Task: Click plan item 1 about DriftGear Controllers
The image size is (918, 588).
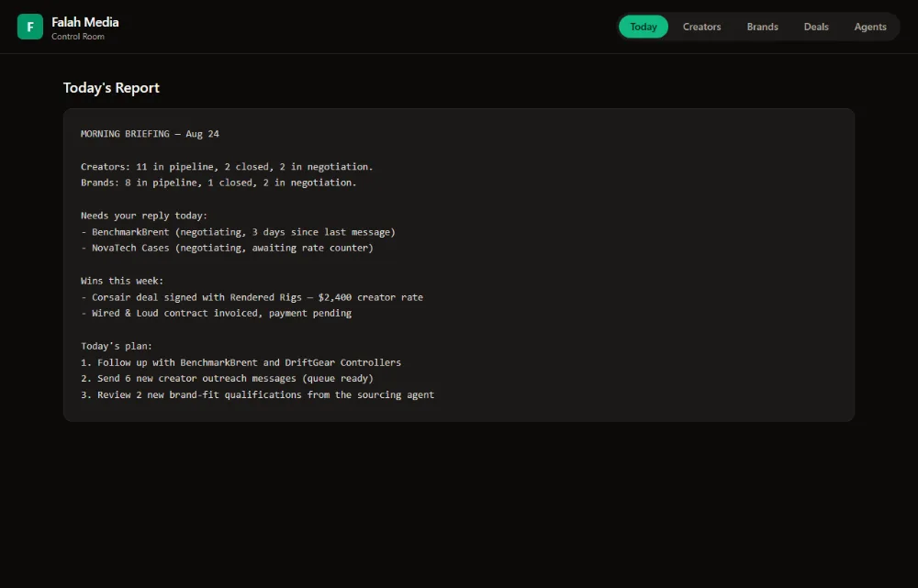Action: coord(241,362)
